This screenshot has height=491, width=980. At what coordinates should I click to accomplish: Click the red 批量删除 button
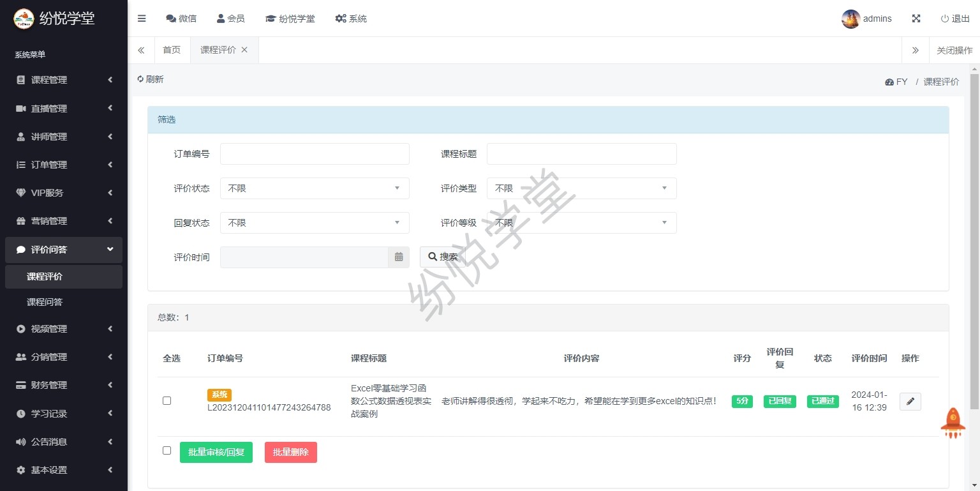pos(291,452)
